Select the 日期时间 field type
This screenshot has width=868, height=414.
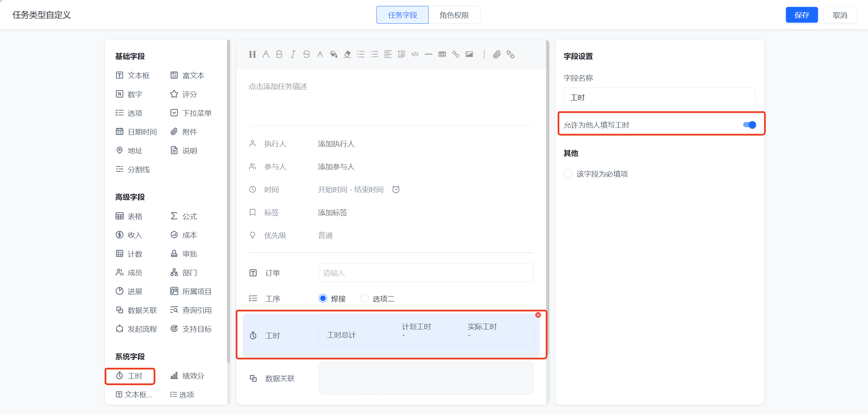pos(136,132)
